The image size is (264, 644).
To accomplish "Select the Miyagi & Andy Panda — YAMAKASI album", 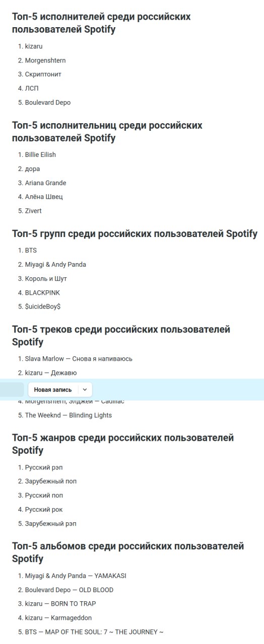I will [x=76, y=576].
